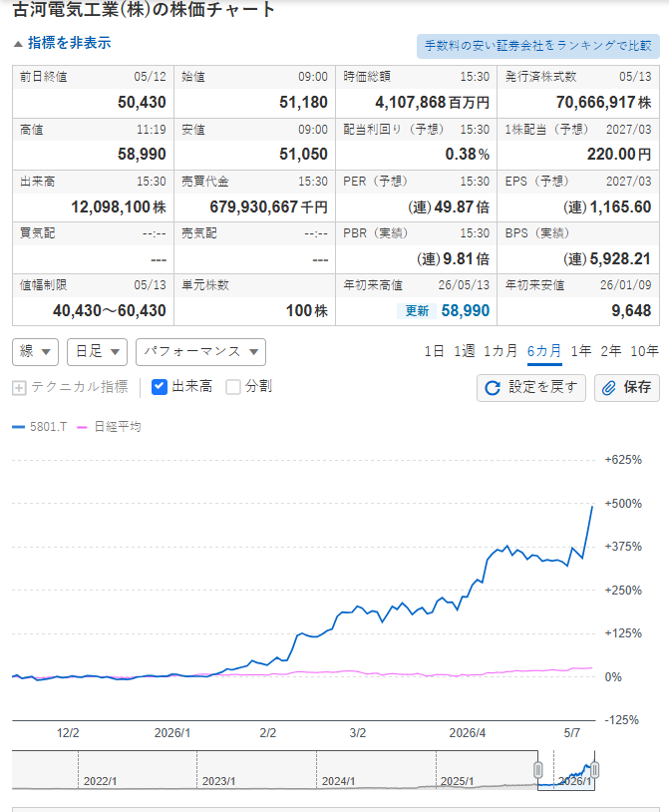Select the 1日 range tab
This screenshot has height=812, width=669.
tap(434, 351)
